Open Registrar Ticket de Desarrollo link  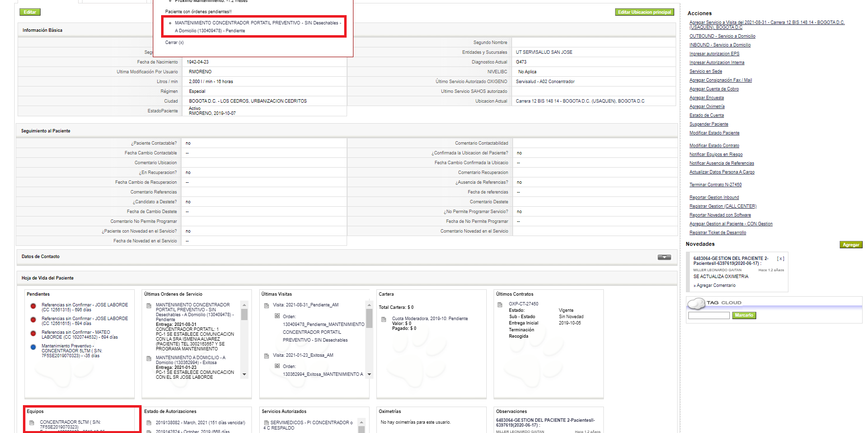(x=718, y=233)
